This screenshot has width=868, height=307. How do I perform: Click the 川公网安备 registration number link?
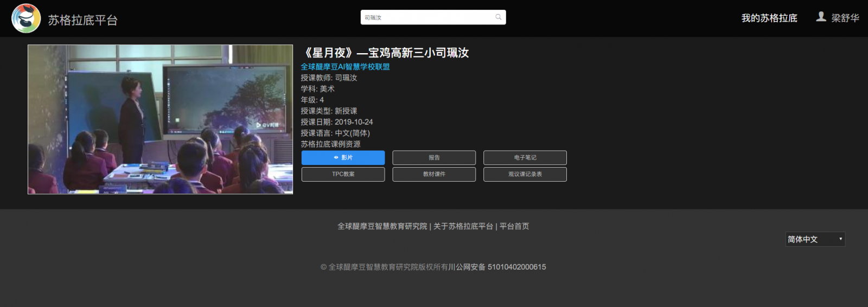tap(497, 267)
